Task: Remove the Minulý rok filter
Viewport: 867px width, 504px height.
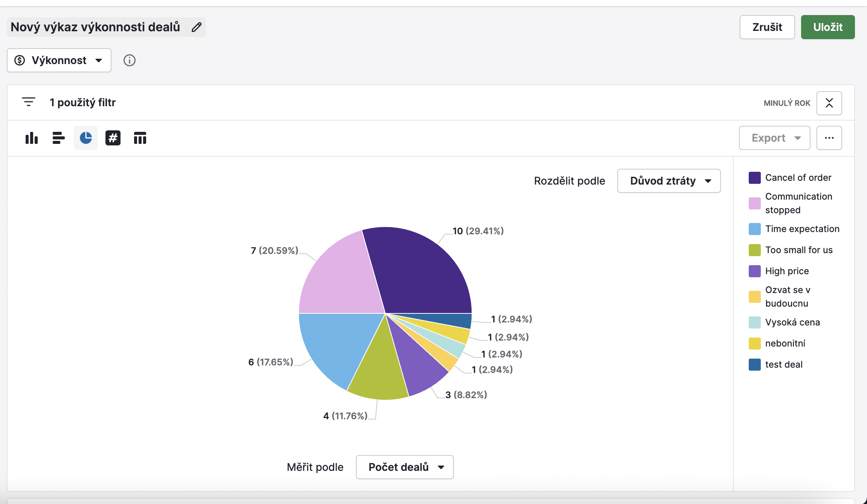Action: tap(829, 103)
